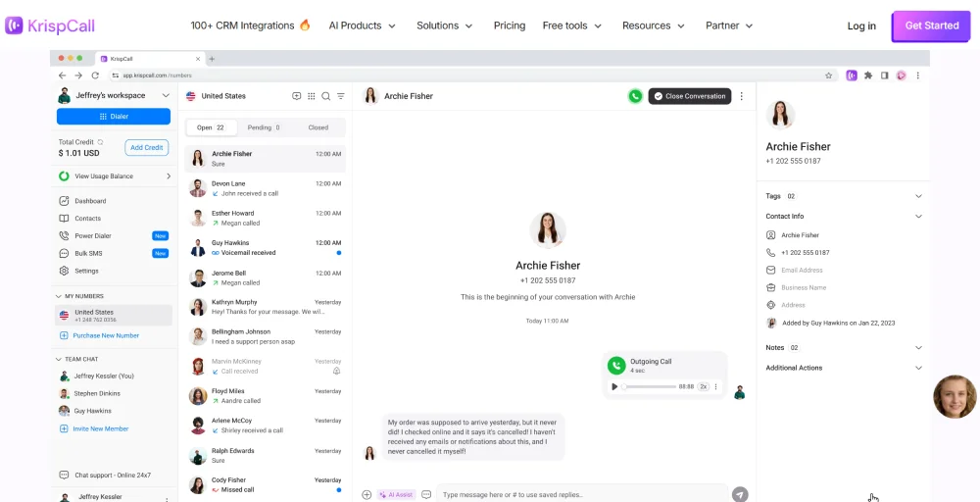Viewport: 980px width, 502px height.
Task: Open Devon Lane conversation
Action: (x=265, y=188)
